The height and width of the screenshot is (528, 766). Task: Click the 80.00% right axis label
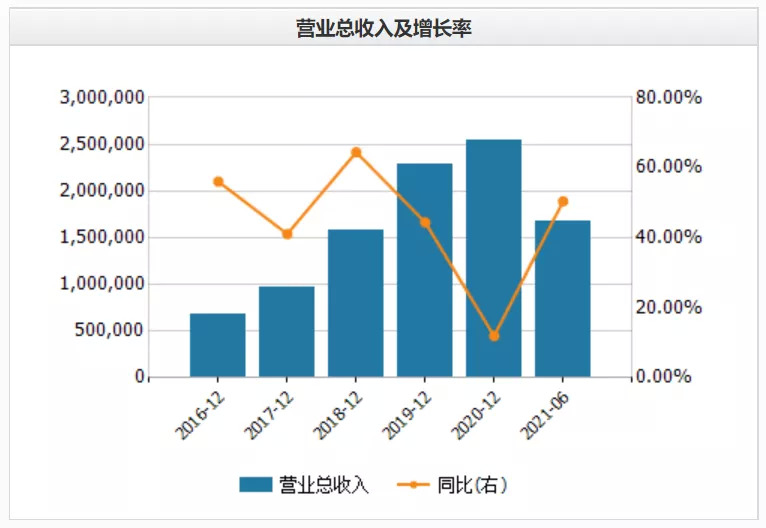click(669, 97)
